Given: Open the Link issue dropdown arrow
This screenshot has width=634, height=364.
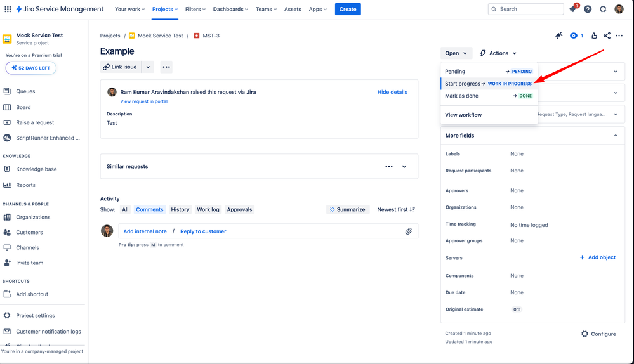Looking at the screenshot, I should point(148,67).
